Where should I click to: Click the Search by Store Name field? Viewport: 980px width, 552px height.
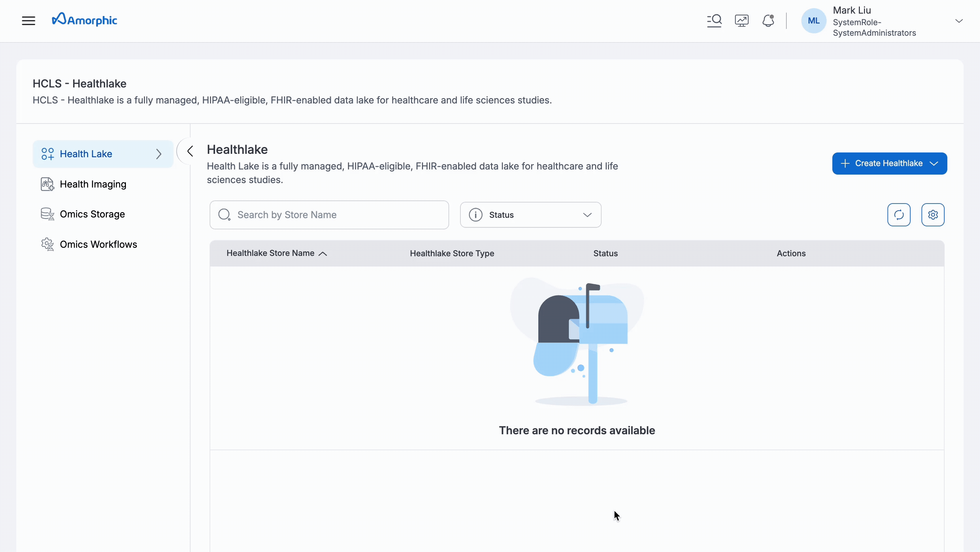pos(329,214)
